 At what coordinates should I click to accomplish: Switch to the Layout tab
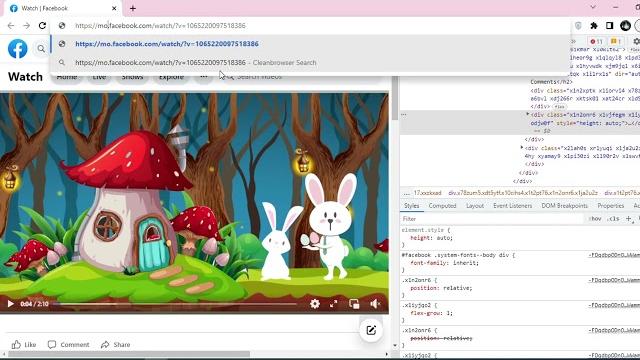(475, 206)
